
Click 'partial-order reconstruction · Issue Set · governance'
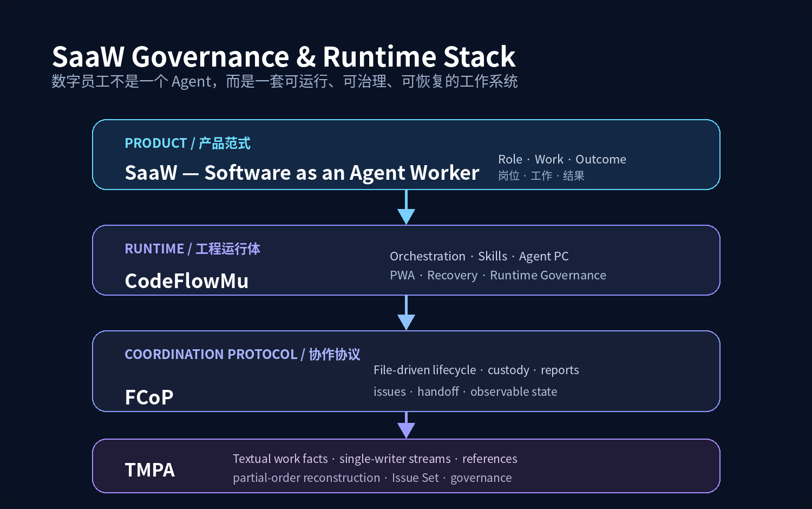click(372, 478)
